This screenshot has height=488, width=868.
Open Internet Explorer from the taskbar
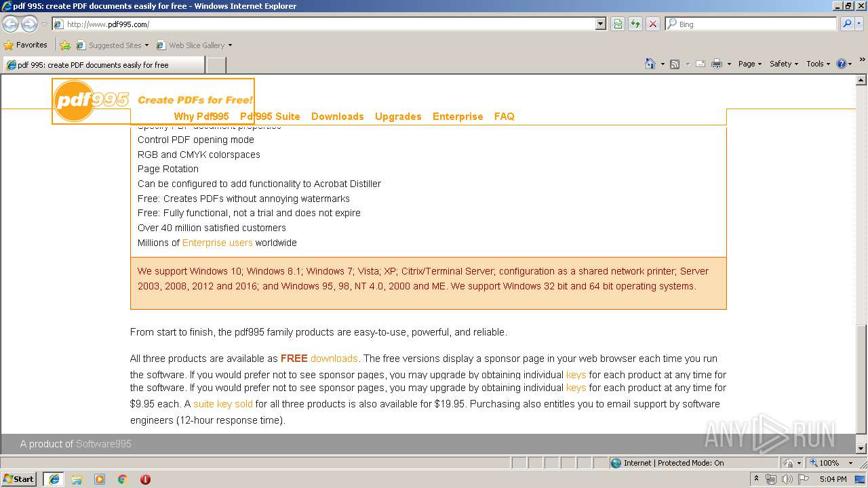pyautogui.click(x=54, y=479)
